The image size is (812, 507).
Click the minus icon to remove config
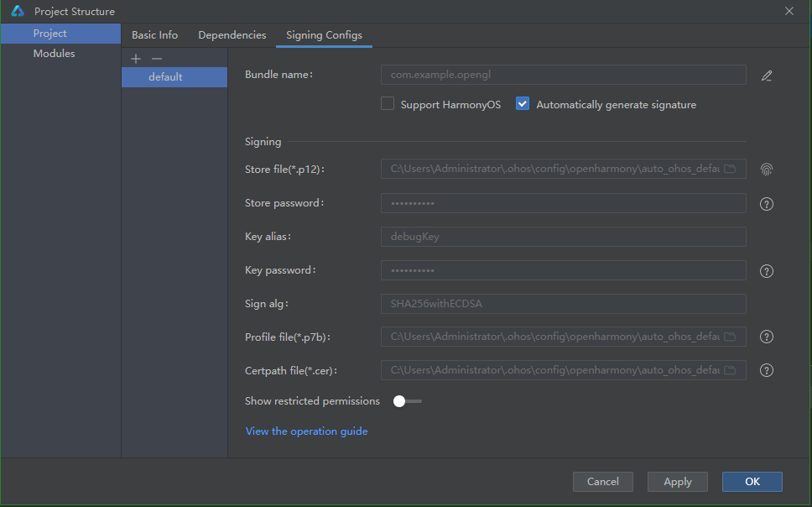(156, 59)
